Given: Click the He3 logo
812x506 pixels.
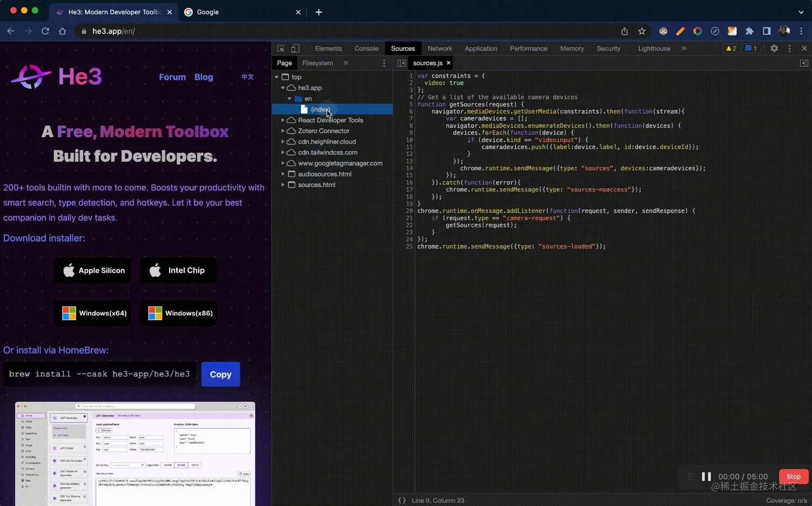Looking at the screenshot, I should click(56, 77).
